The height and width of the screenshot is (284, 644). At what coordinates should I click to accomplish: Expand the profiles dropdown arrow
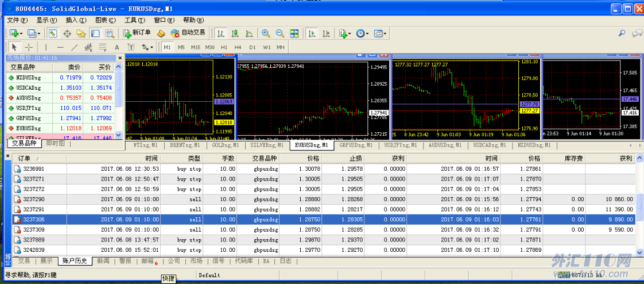(x=39, y=34)
